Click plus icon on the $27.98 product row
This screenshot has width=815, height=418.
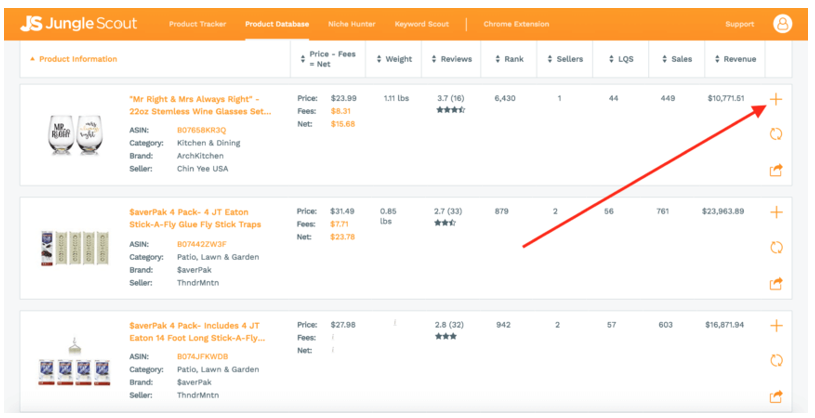(776, 326)
